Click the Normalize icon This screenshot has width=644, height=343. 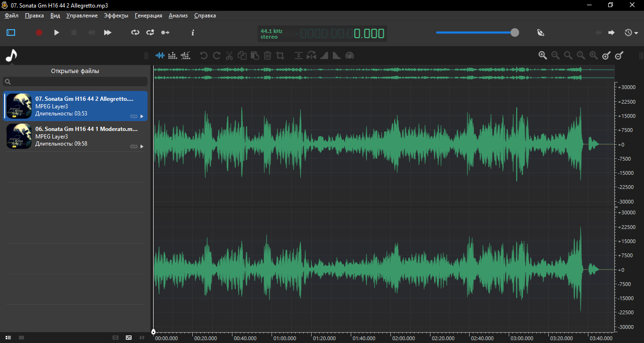(x=298, y=56)
